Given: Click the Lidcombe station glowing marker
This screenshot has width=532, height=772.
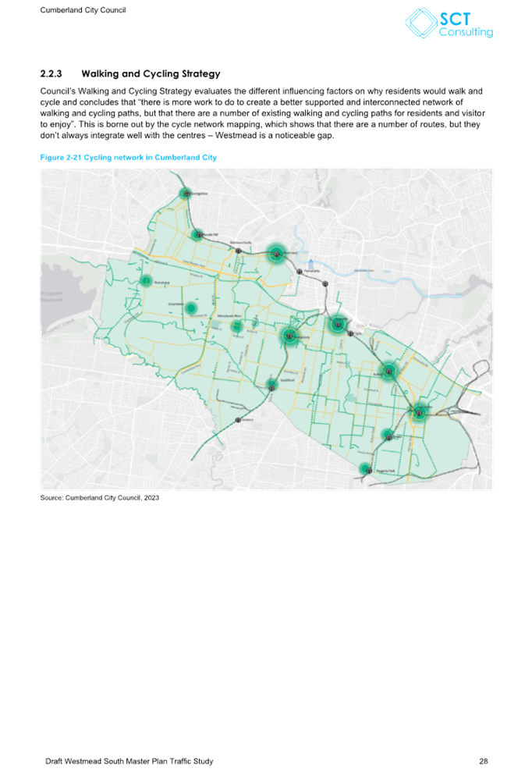Looking at the screenshot, I should (419, 413).
